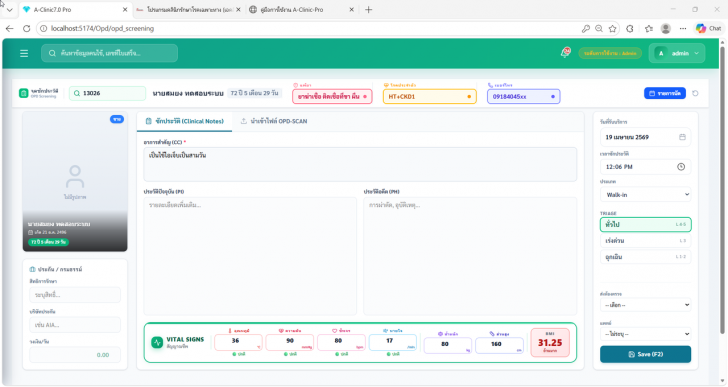Switch to the Clinical Notes tab
Image resolution: width=728 pixels, height=387 pixels.
(x=185, y=121)
